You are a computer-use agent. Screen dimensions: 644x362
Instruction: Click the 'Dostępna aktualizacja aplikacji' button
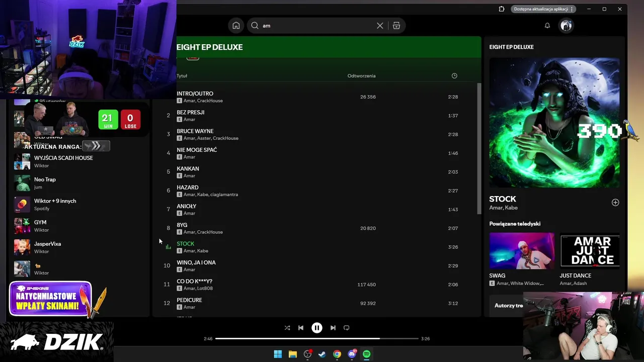coord(544,9)
